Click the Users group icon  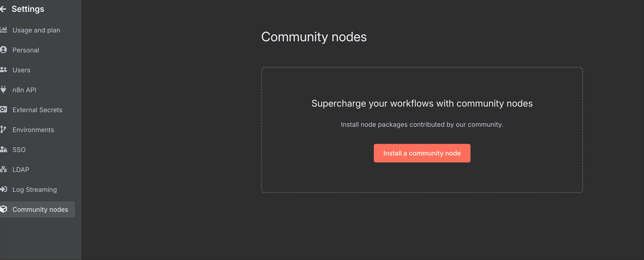tap(3, 70)
